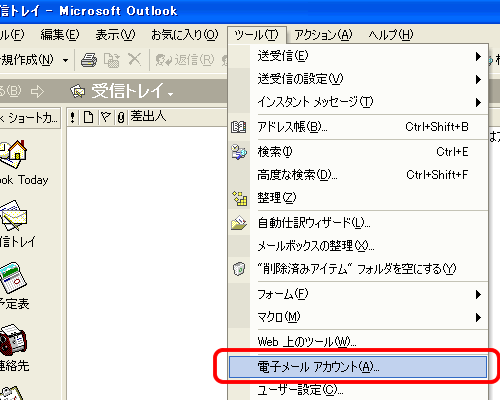Image resolution: width=500 pixels, height=400 pixels.
Task: Open the 編集(E) menu
Action: 60,35
